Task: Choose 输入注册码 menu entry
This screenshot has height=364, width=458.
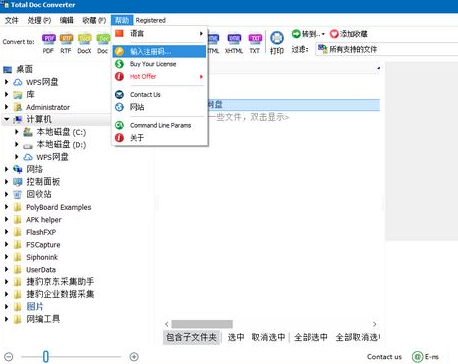Action: [x=159, y=51]
